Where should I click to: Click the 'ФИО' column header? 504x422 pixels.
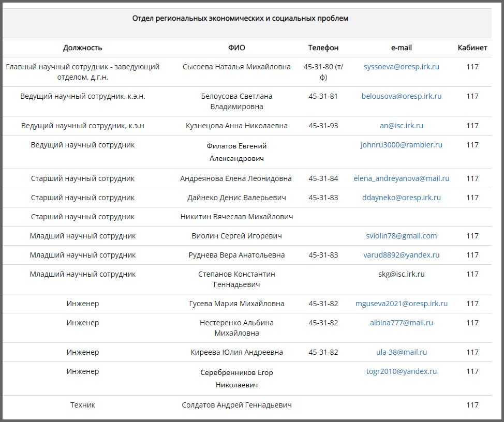point(236,48)
